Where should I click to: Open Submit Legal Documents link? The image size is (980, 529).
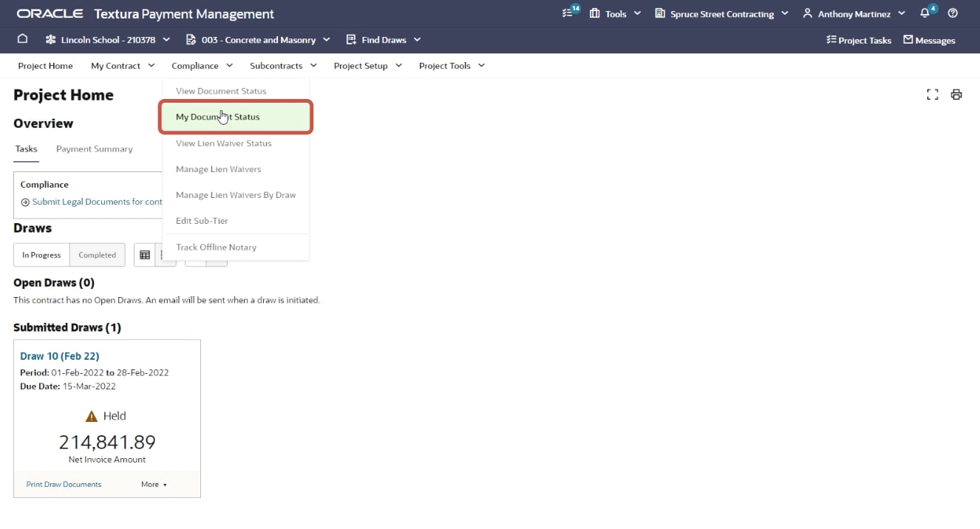[x=97, y=202]
